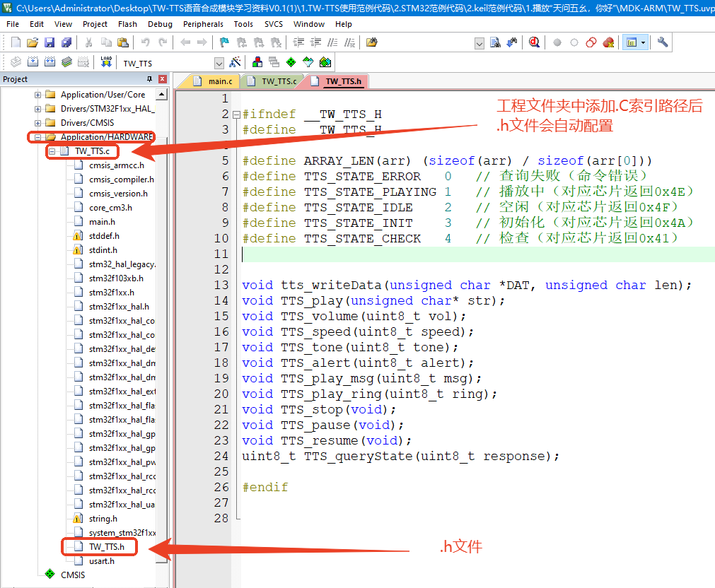Download code to flash with the LOAD icon
Screen dimensions: 715x588
click(x=106, y=62)
